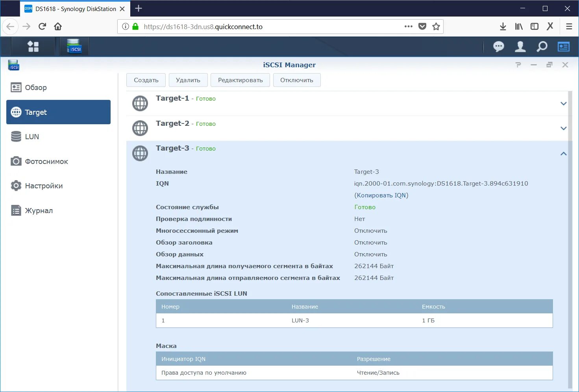Click the browser address bar URL
The width and height of the screenshot is (579, 392).
coord(203,27)
